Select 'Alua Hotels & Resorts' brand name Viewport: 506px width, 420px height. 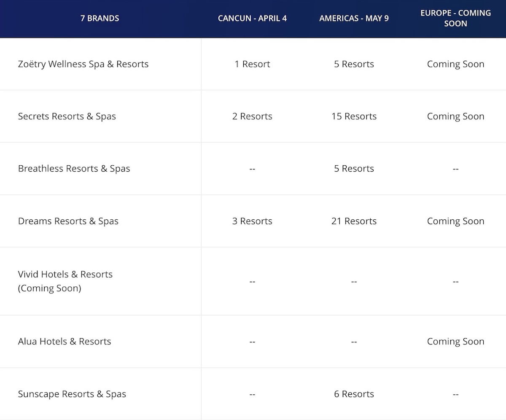pyautogui.click(x=65, y=342)
